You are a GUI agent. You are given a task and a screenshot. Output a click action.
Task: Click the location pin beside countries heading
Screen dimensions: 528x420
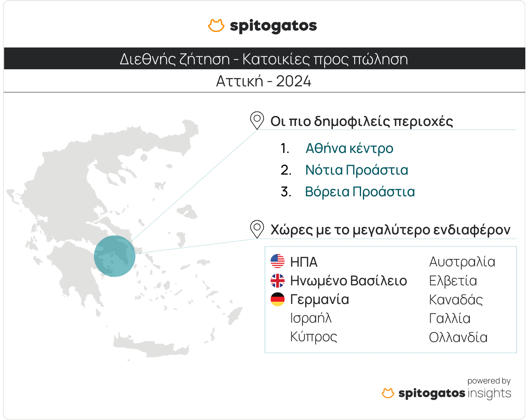click(257, 229)
